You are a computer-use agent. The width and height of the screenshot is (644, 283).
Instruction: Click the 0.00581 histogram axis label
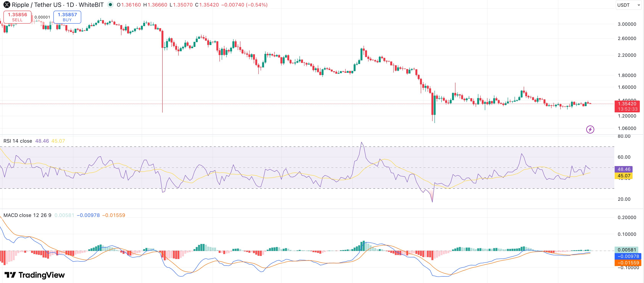(x=626, y=250)
